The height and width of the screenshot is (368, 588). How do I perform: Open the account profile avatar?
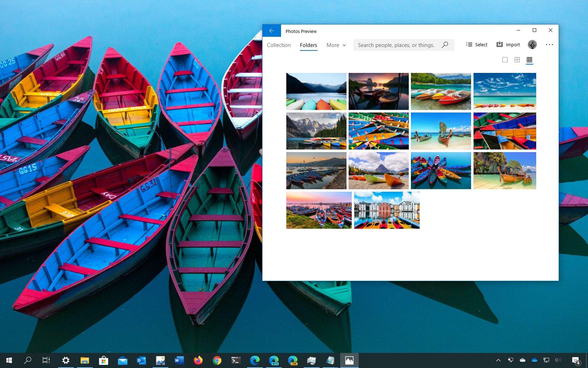coord(532,45)
